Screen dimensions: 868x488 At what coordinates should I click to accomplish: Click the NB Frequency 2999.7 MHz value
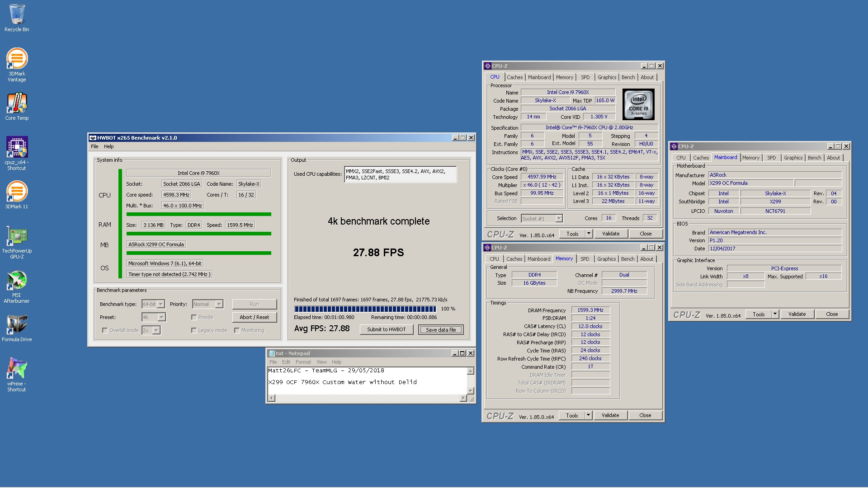624,291
